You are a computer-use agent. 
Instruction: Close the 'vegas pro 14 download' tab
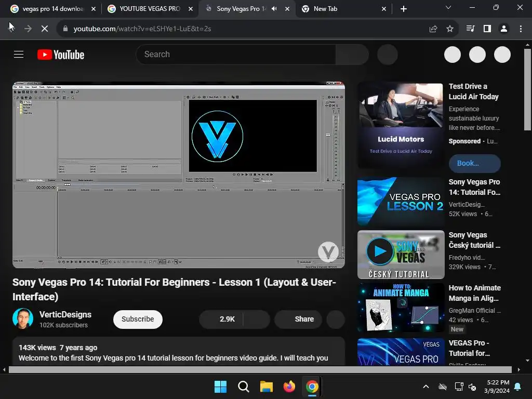[x=94, y=9]
